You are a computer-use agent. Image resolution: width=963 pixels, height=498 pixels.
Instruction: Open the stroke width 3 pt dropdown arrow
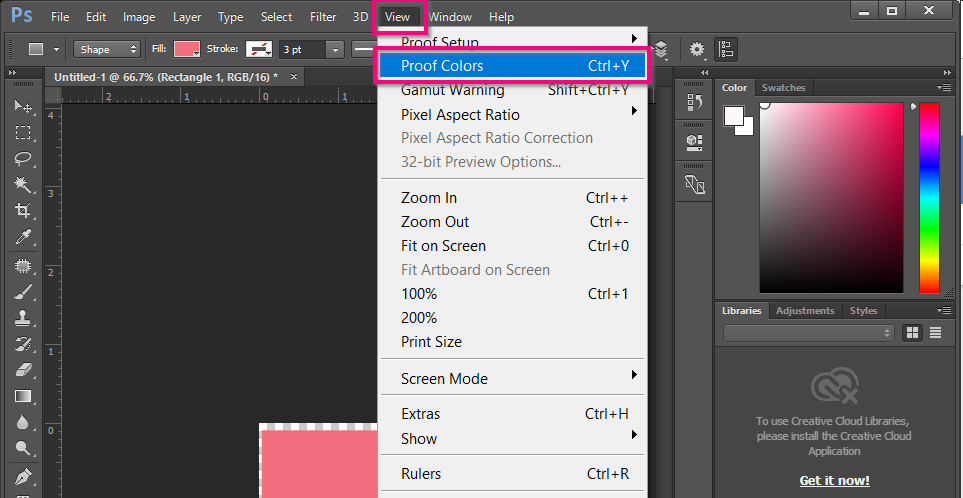click(x=335, y=50)
